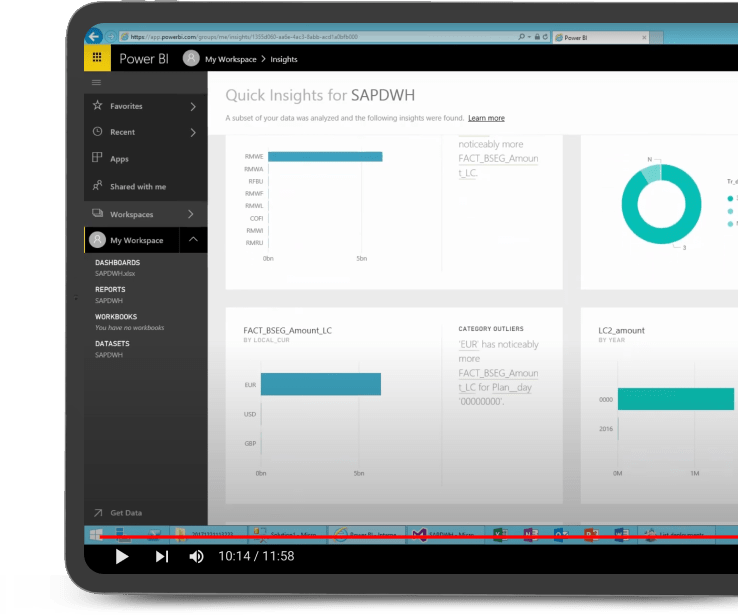
Task: Click the DASHBOARDS section heading
Action: pyautogui.click(x=118, y=263)
